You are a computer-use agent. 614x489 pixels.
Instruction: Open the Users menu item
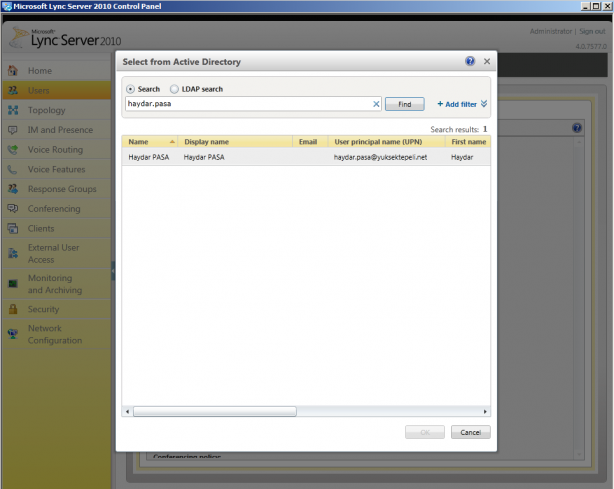[56, 90]
